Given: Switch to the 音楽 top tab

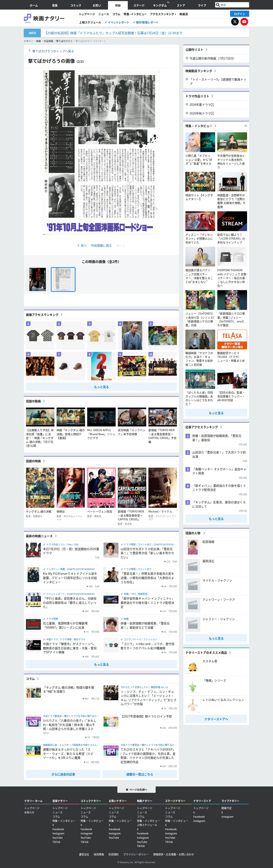Looking at the screenshot, I should click(55, 5).
